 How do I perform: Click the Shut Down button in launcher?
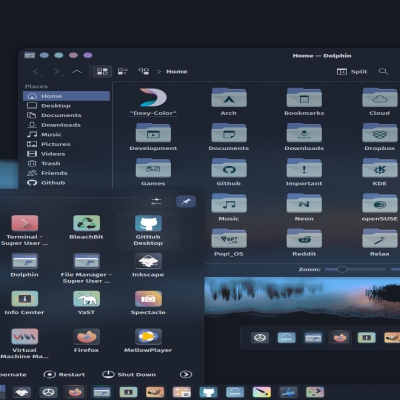(129, 374)
